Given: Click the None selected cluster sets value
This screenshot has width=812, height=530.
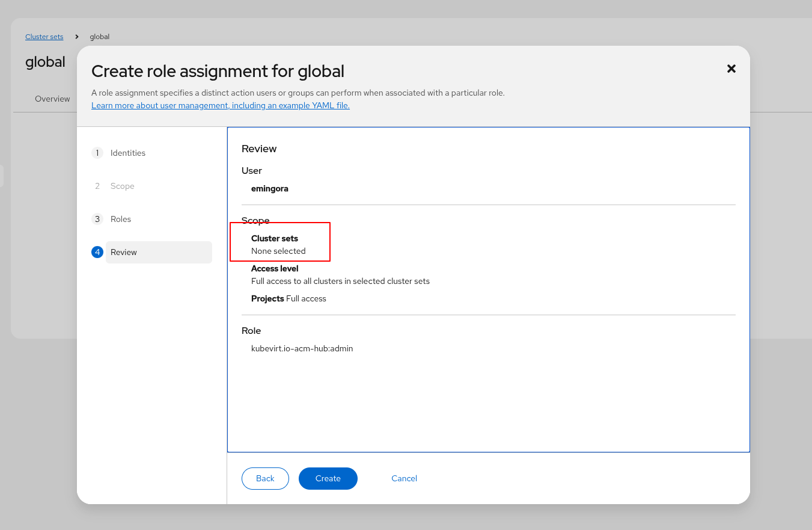Looking at the screenshot, I should (x=278, y=251).
